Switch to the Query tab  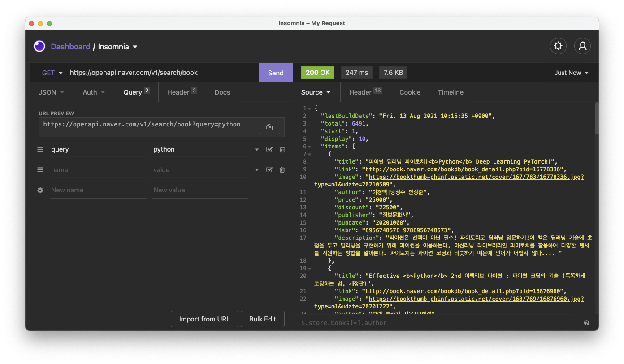136,92
